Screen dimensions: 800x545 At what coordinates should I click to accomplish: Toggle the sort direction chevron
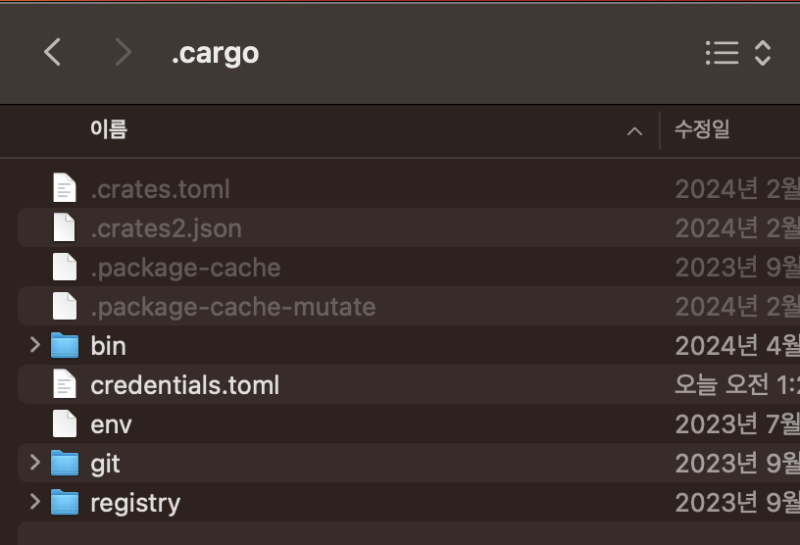(634, 131)
